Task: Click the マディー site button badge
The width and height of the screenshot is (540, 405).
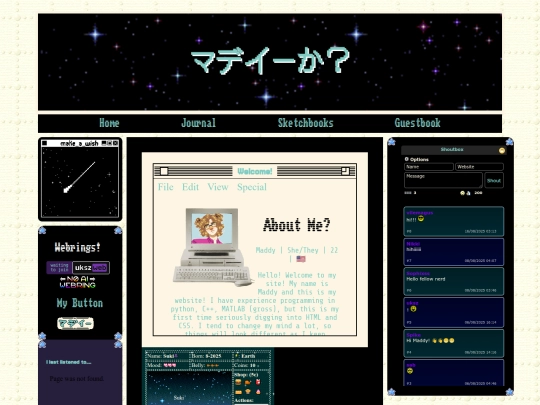Action: [75, 323]
